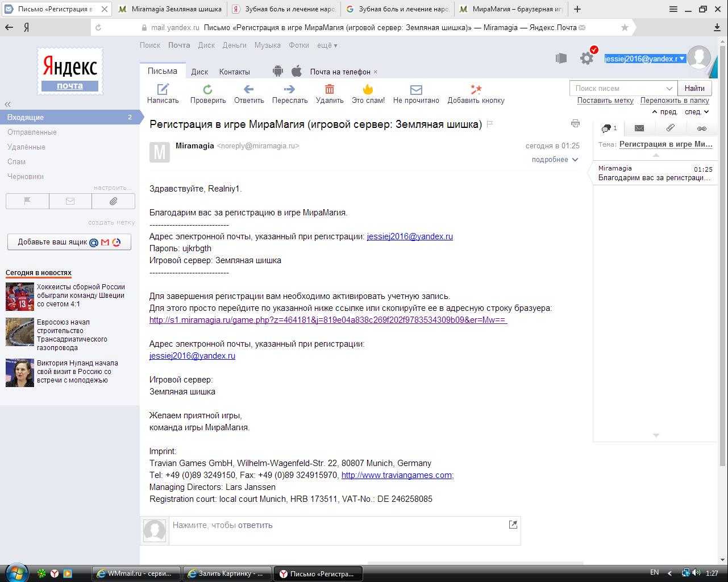The width and height of the screenshot is (728, 582).
Task: Open browser downloads icon
Action: point(717,27)
